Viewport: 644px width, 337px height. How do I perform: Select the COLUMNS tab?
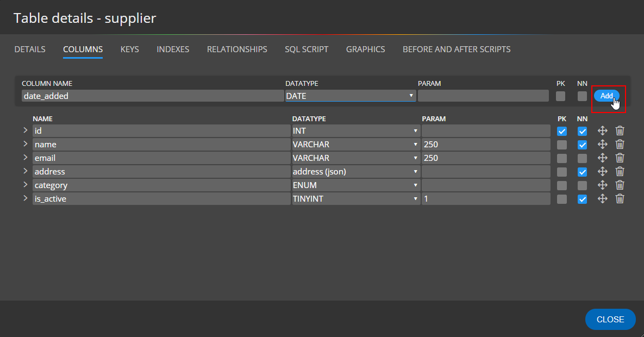83,49
